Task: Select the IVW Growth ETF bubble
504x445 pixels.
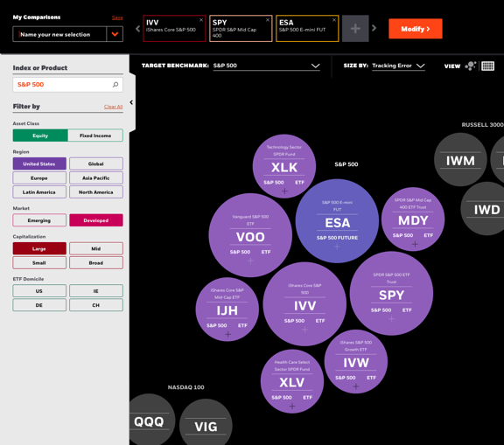Action: [x=356, y=362]
